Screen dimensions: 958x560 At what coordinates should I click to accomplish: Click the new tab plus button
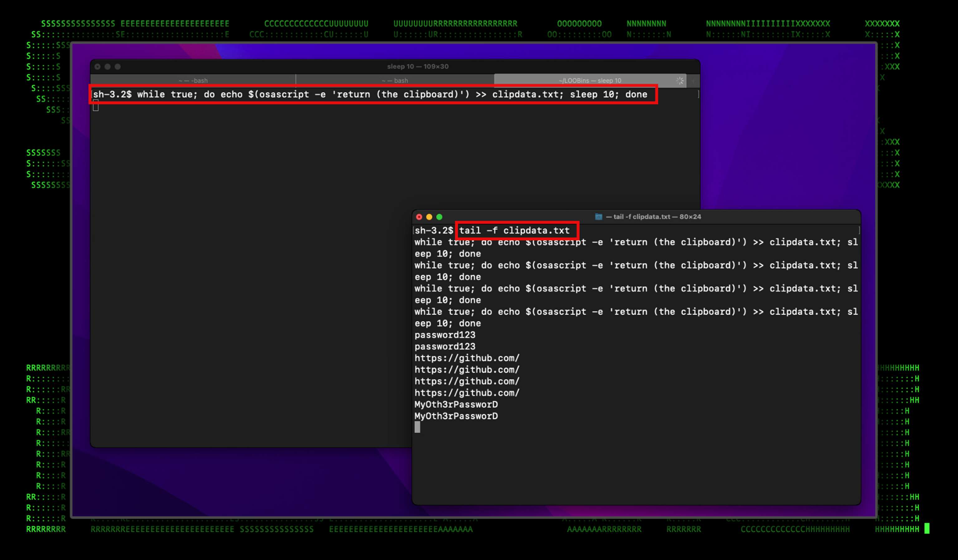(693, 80)
